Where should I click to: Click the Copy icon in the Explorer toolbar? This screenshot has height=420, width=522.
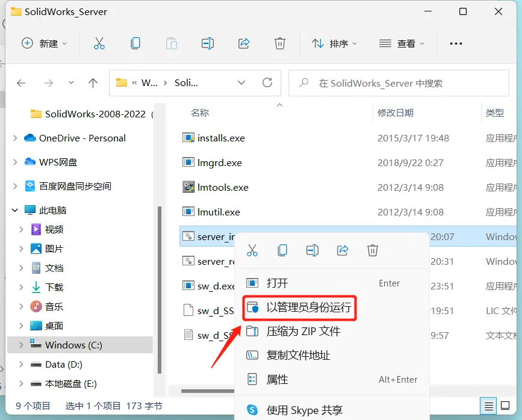click(x=135, y=43)
